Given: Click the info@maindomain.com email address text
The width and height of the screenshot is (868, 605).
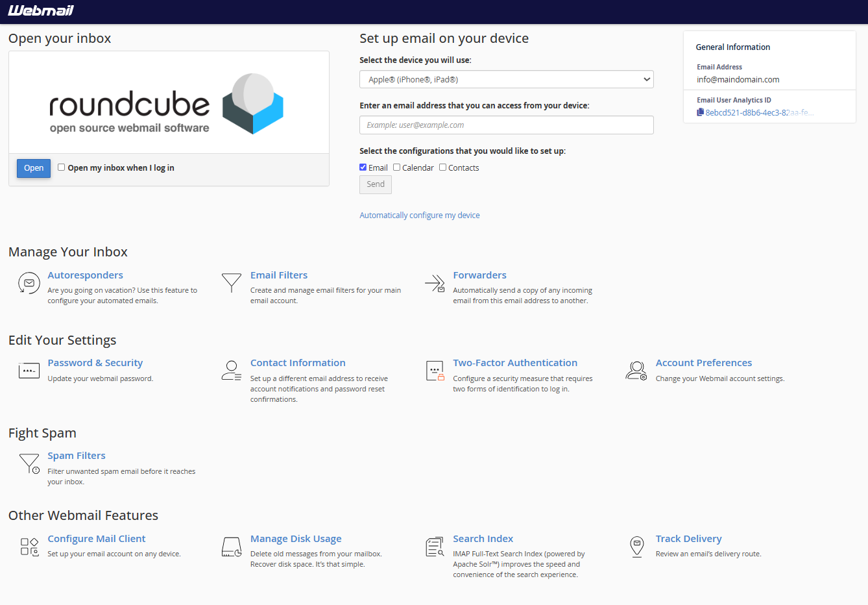Looking at the screenshot, I should (x=738, y=80).
